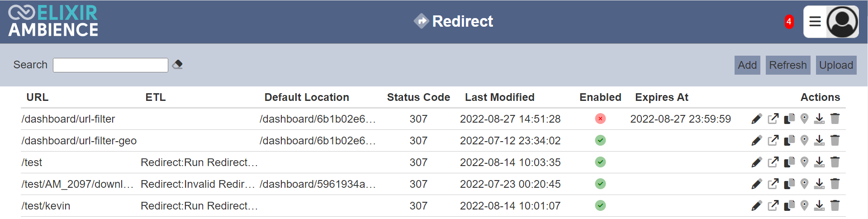Download the /test/kevin redirect entry
868x219 pixels.
click(819, 205)
